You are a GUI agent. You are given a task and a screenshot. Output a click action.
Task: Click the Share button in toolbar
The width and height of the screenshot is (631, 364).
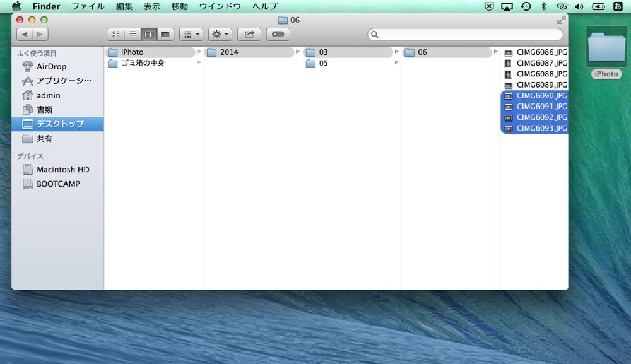249,35
